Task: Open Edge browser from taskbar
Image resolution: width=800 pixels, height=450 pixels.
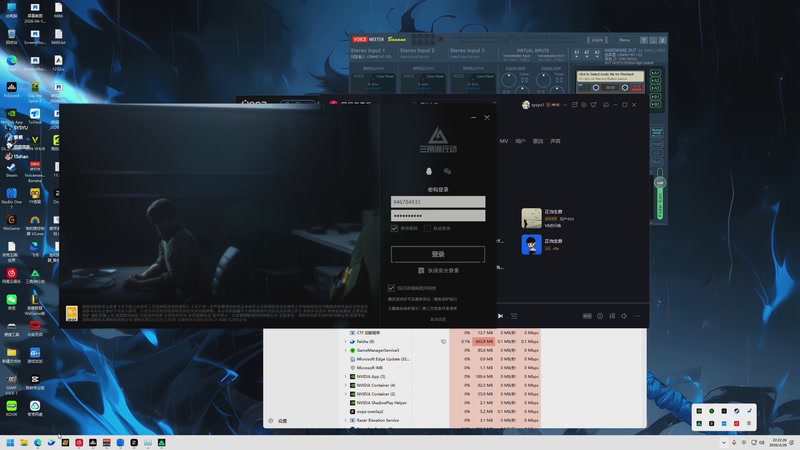Action: click(38, 442)
